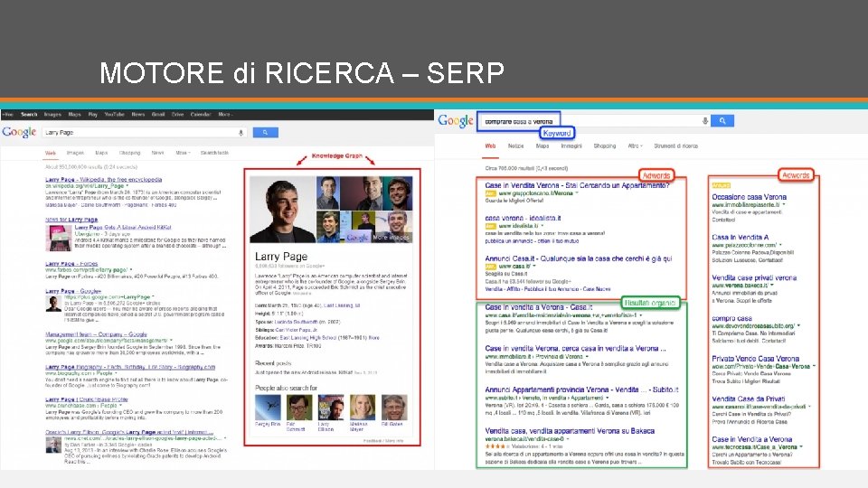Open the Larry Page - Forbes result
Image resolution: width=868 pixels, height=488 pixels.
pyautogui.click(x=71, y=264)
